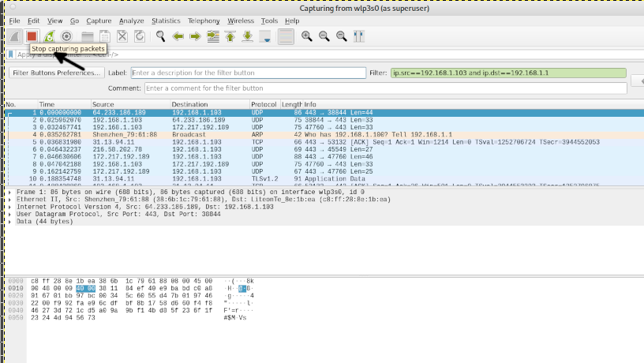Screen dimensions: 644x363
Task: Save this capture file icon
Action: point(105,36)
